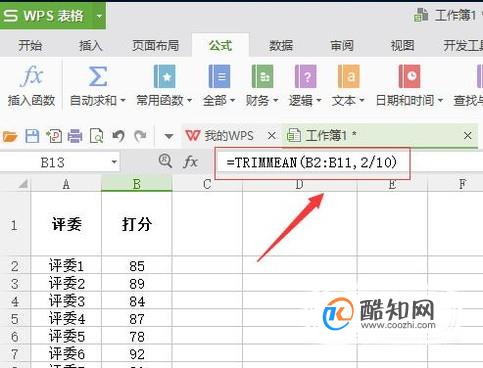Switch to the 数据 ribbon tab
483x368 pixels.
click(281, 45)
